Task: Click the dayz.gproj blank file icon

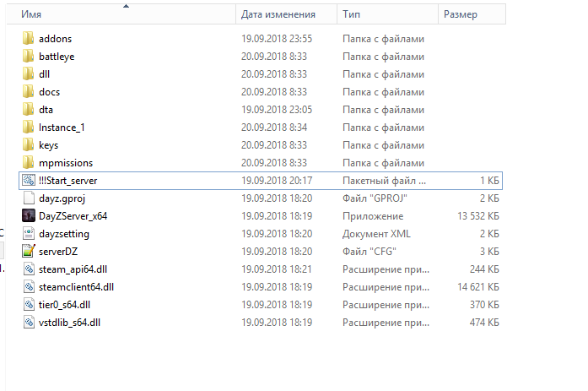Action: [29, 198]
